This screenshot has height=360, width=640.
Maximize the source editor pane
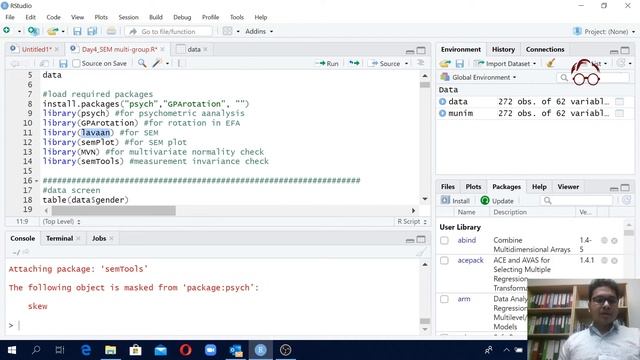click(421, 50)
